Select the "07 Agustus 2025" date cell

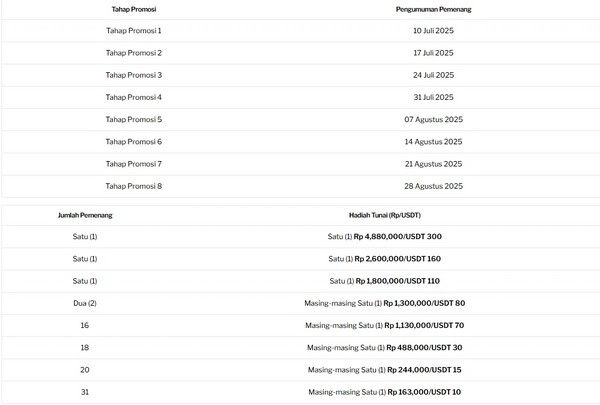coord(433,119)
